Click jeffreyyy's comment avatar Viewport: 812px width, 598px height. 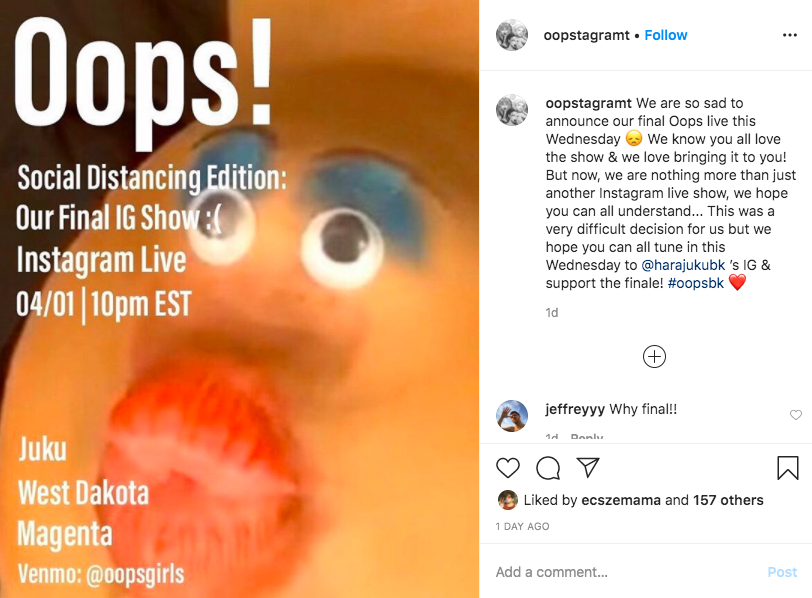click(512, 416)
